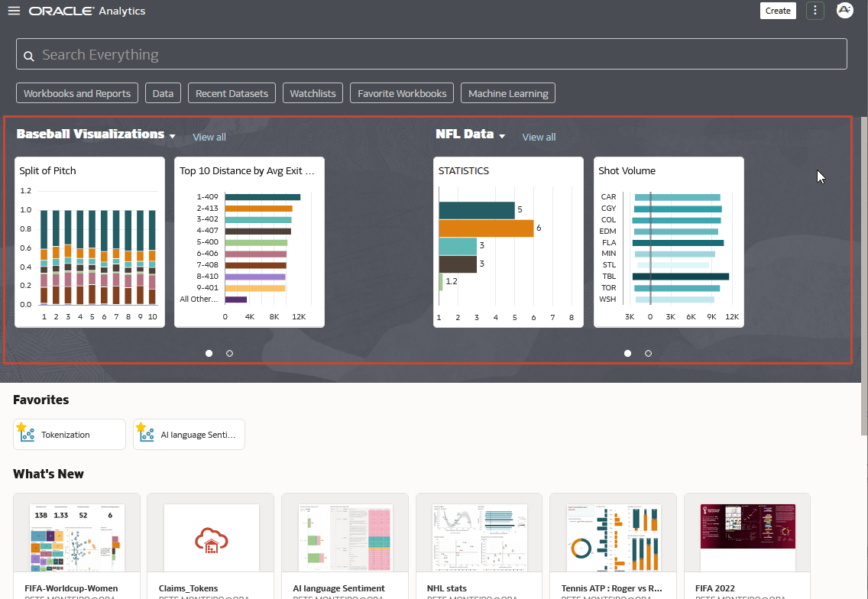Select the Favorite Workbooks filter
This screenshot has height=599, width=868.
(402, 93)
